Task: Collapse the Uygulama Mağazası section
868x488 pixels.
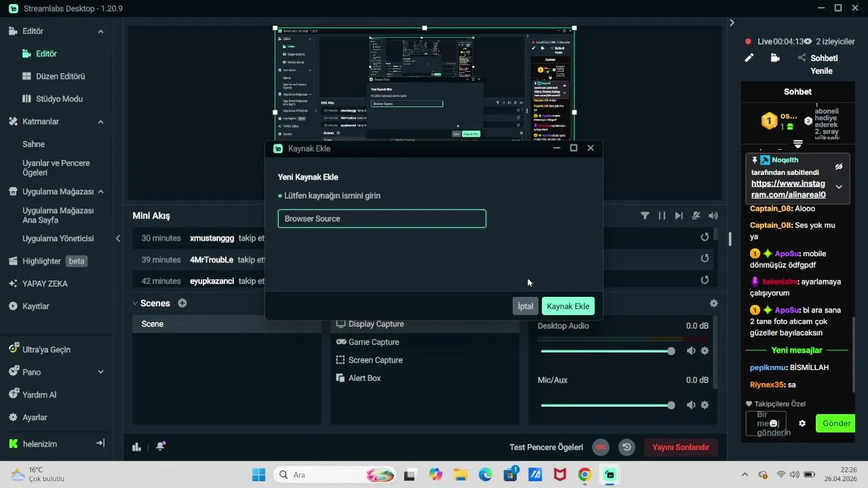Action: (100, 192)
